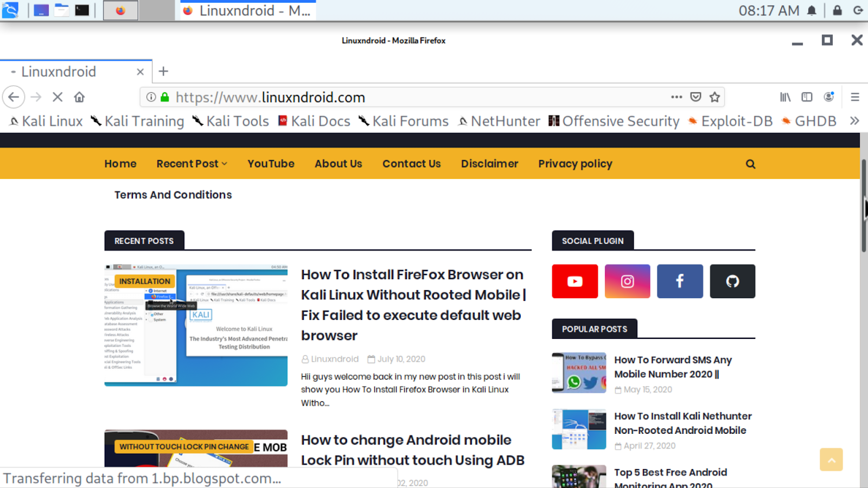Jump to page top with the orange arrow button
Image resolution: width=868 pixels, height=488 pixels.
click(831, 459)
